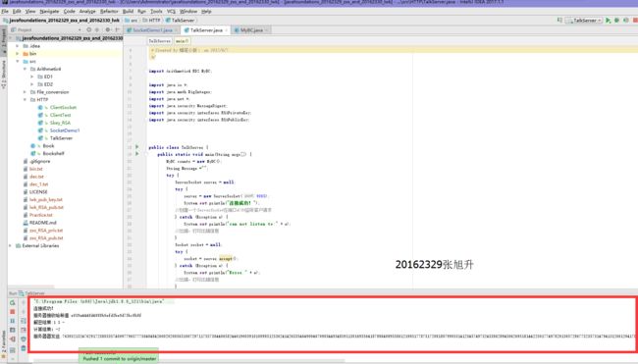The height and width of the screenshot is (364, 638).
Task: Open the Favorites tool window tab
Action: [x=4, y=345]
